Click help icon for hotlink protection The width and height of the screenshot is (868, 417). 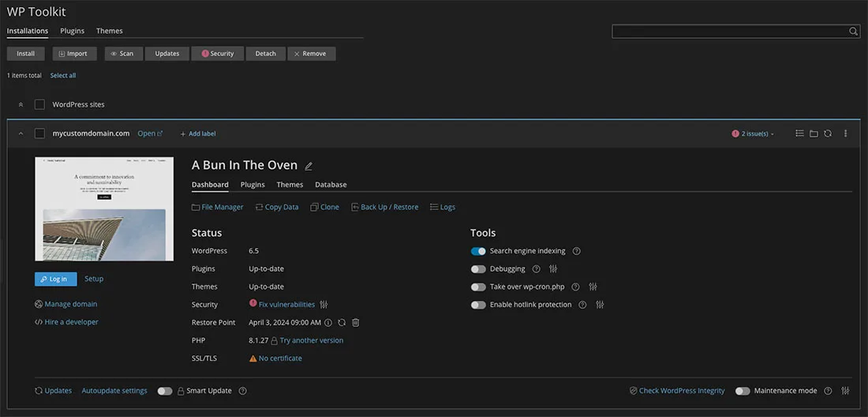tap(582, 305)
